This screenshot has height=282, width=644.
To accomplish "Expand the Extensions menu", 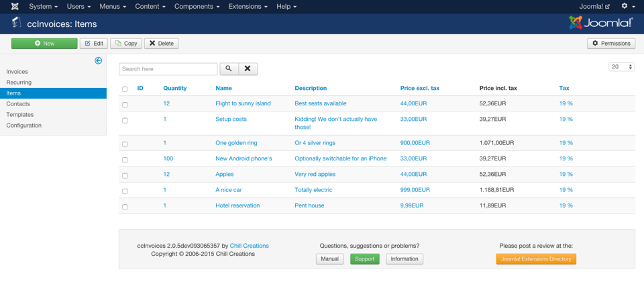I will pyautogui.click(x=248, y=7).
